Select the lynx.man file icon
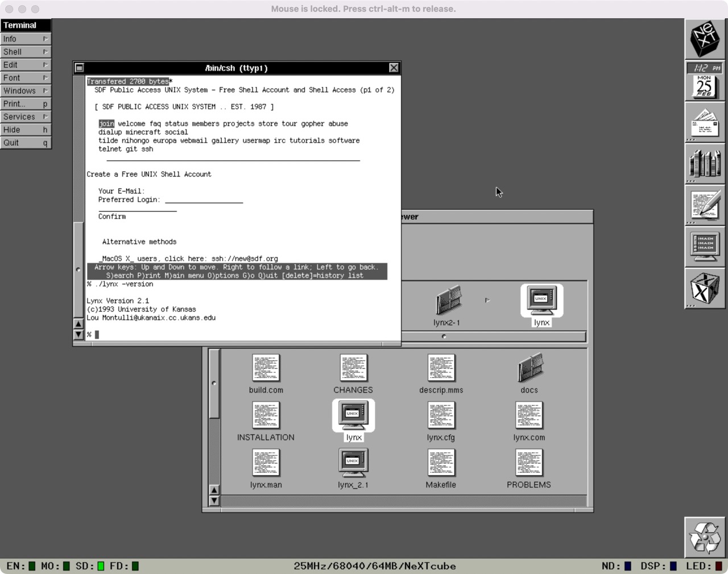This screenshot has height=574, width=728. (x=266, y=463)
